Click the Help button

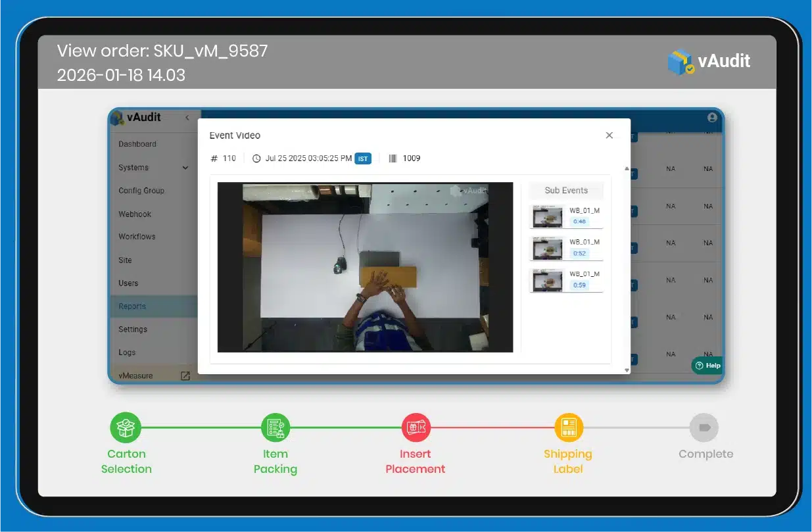pos(708,366)
